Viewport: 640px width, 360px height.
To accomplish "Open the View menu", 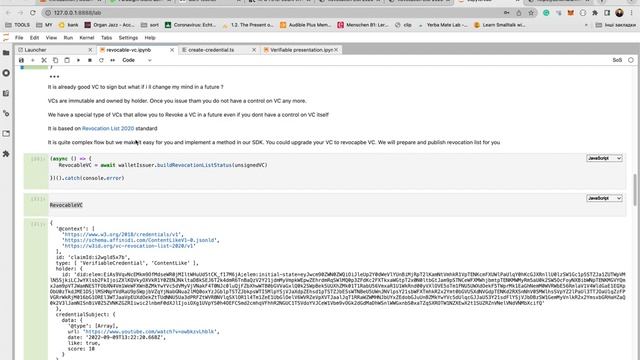I will coord(51,38).
